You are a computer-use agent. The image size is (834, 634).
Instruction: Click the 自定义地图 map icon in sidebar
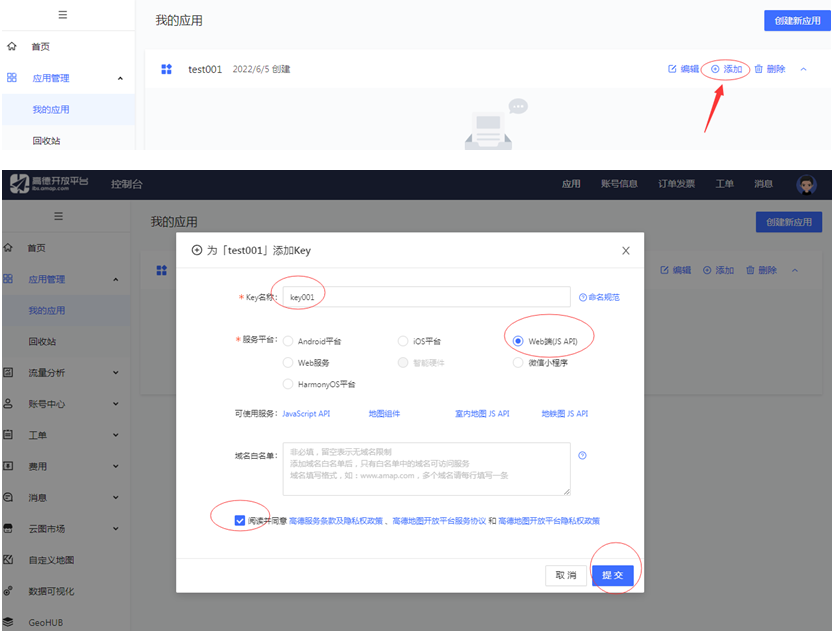click(x=9, y=560)
